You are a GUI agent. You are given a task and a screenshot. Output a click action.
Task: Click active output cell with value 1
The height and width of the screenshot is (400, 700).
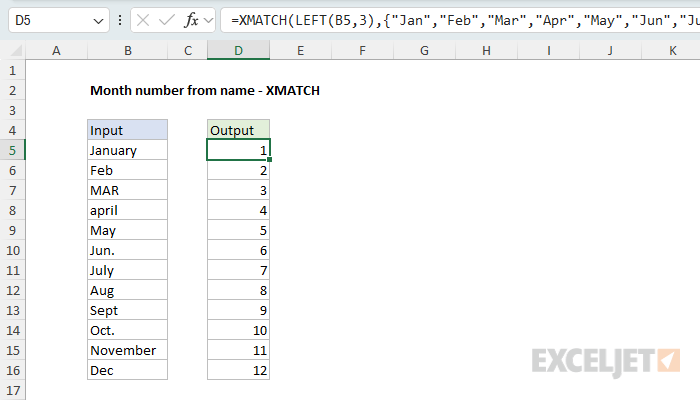(238, 150)
